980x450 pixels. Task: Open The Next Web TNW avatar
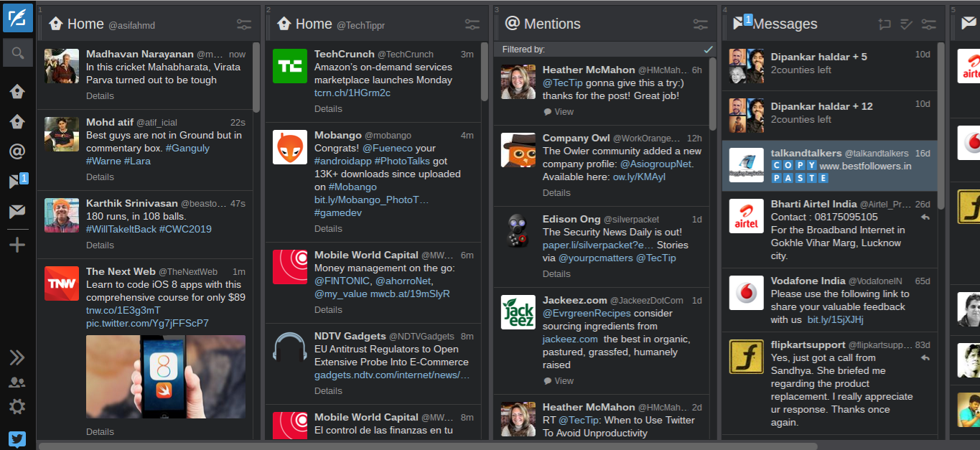(62, 283)
